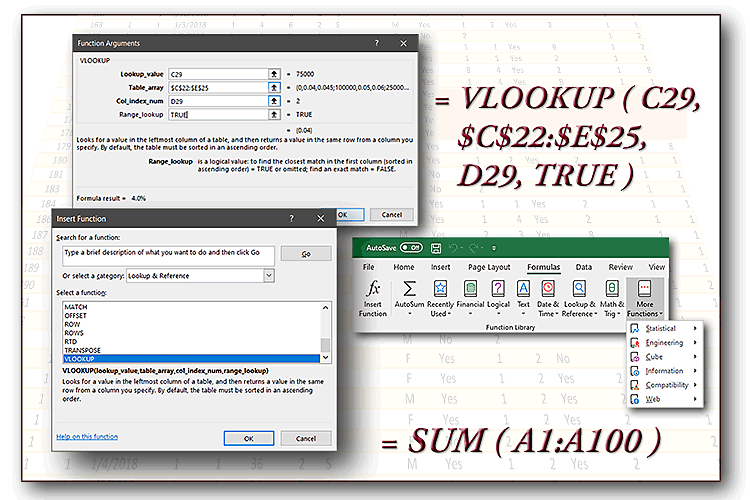Open Help on this function link

point(87,436)
